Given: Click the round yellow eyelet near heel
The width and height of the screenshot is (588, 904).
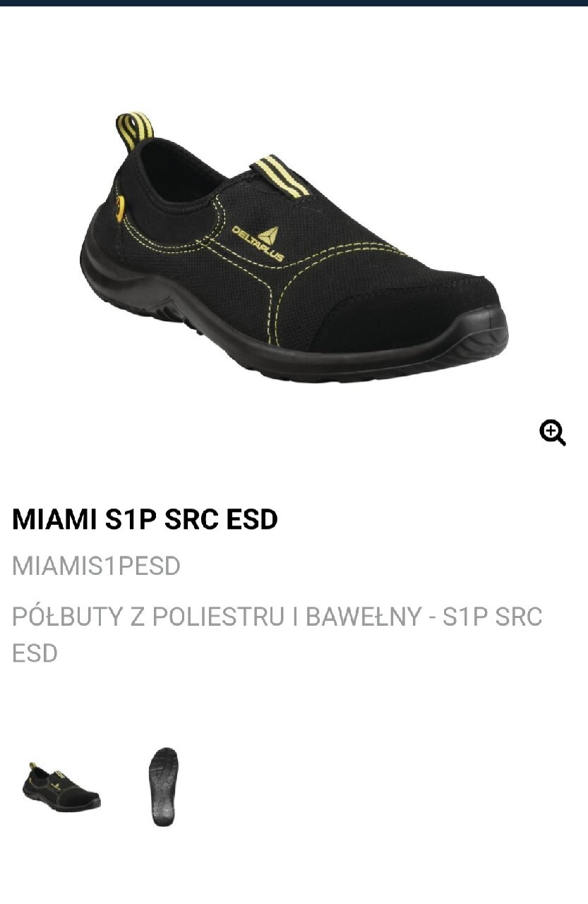Looking at the screenshot, I should [x=120, y=208].
